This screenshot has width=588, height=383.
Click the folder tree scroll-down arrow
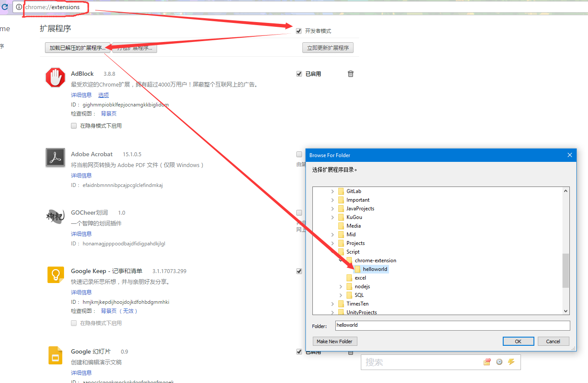(x=566, y=311)
